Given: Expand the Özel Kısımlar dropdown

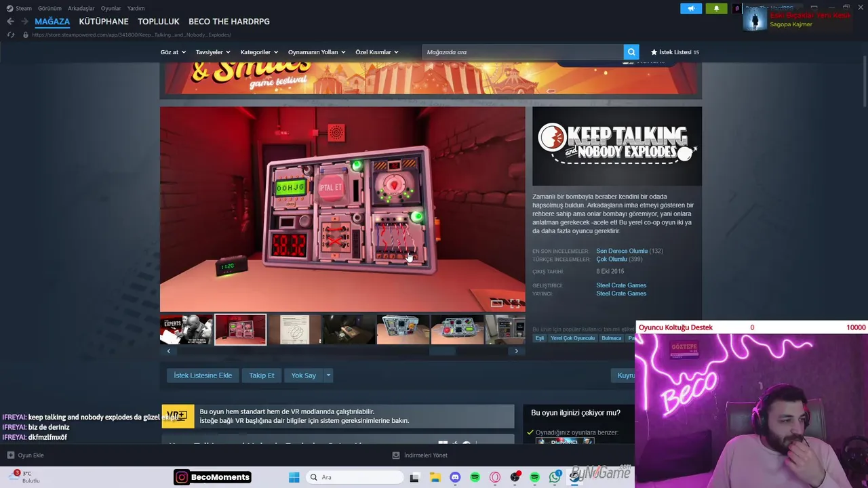Looking at the screenshot, I should tap(377, 52).
